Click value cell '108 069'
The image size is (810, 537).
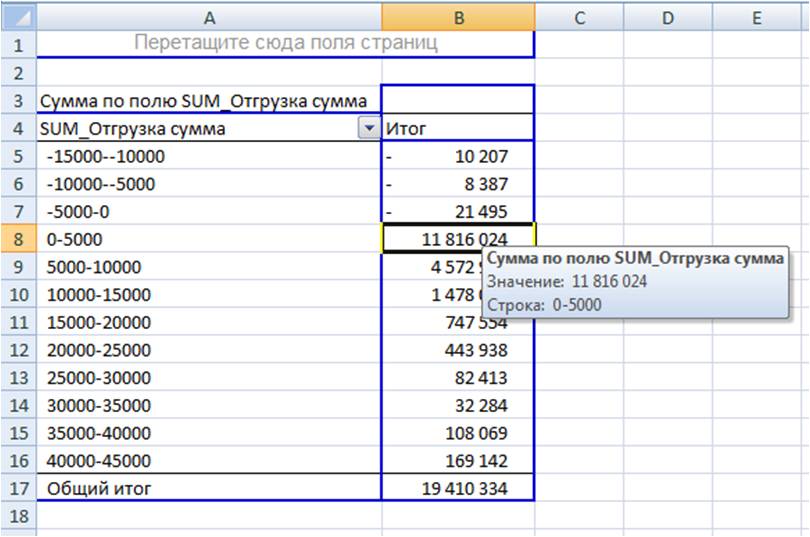click(x=458, y=433)
